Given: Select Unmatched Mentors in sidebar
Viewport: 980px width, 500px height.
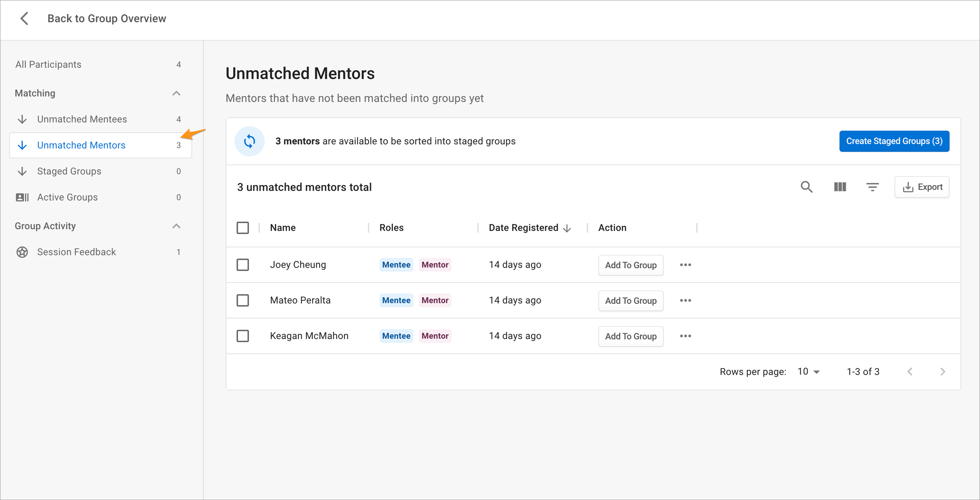Looking at the screenshot, I should (x=101, y=145).
